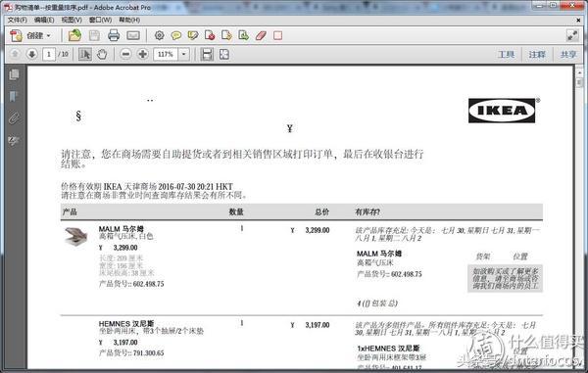Activate the text Select tool

pyautogui.click(x=85, y=54)
